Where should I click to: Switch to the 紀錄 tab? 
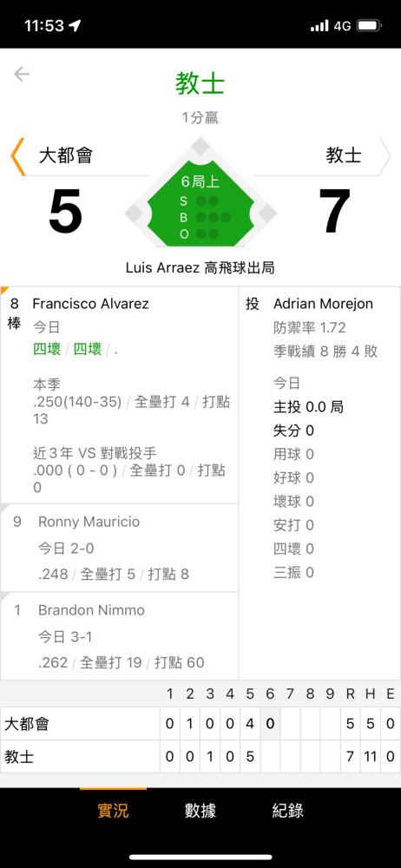point(287,811)
